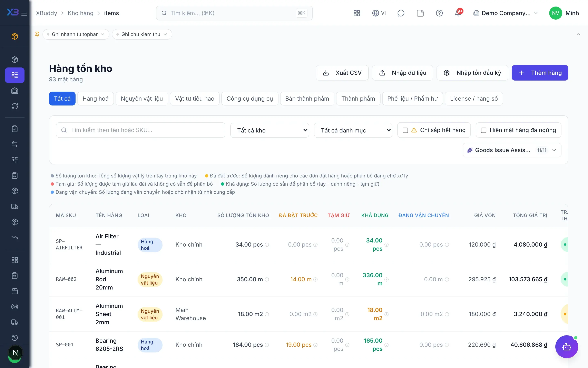Open the downward trend sidebar icon

(x=14, y=238)
